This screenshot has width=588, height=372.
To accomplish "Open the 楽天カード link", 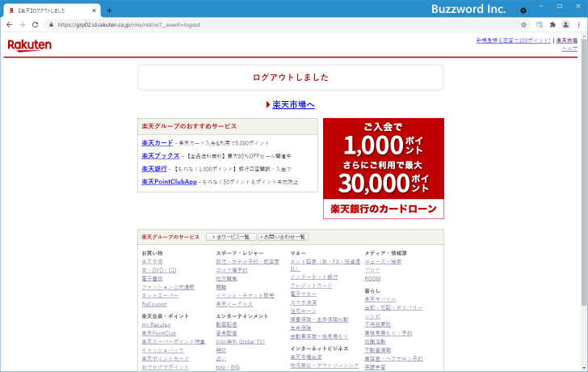I will 157,143.
